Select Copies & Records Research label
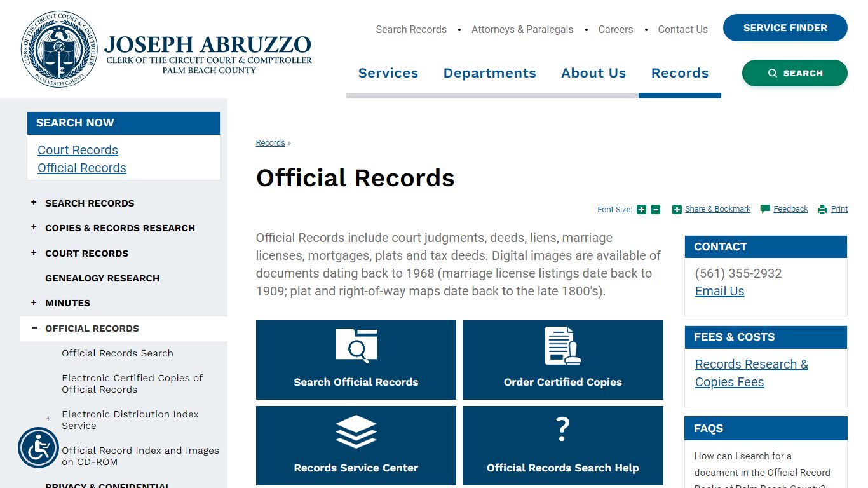This screenshot has width=868, height=488. (120, 228)
